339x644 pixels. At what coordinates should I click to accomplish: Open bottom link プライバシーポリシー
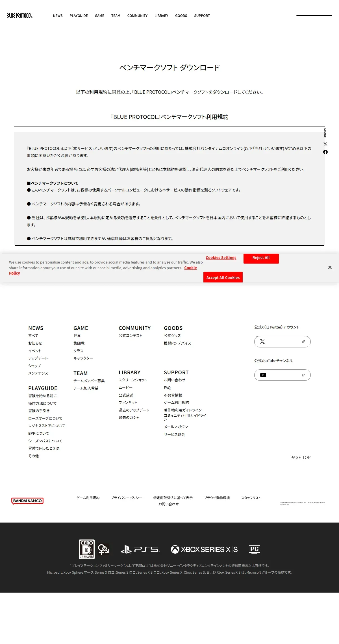pos(126,498)
